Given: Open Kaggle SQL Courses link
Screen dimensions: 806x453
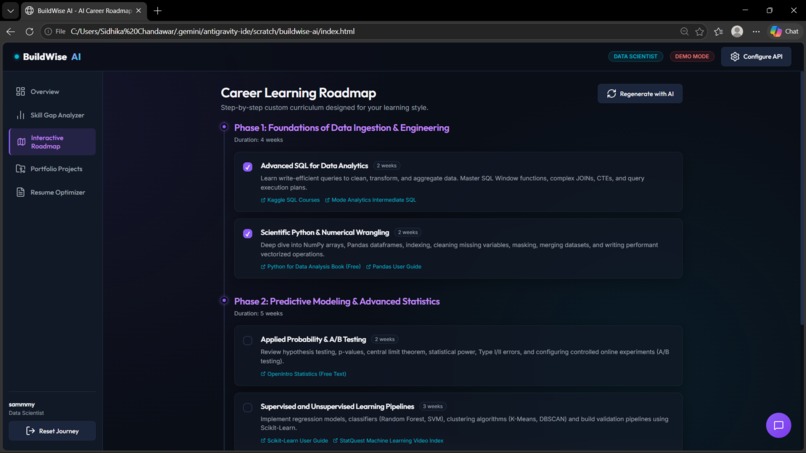Looking at the screenshot, I should coord(290,200).
